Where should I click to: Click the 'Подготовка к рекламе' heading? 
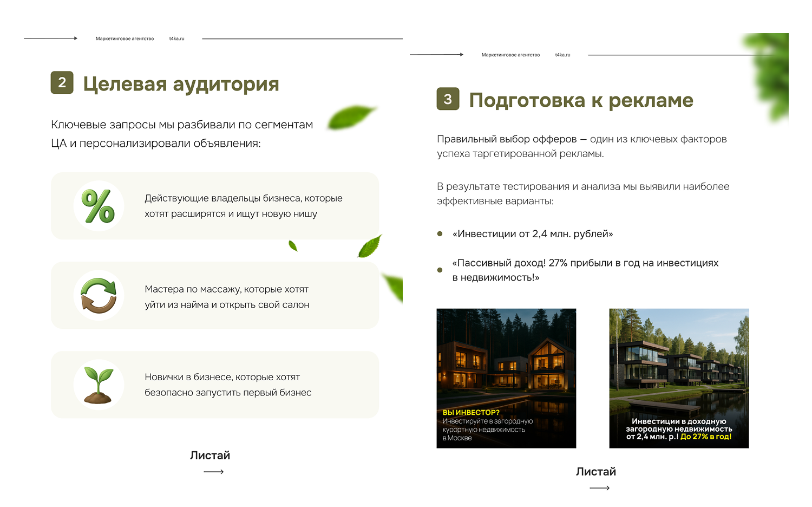tap(581, 100)
